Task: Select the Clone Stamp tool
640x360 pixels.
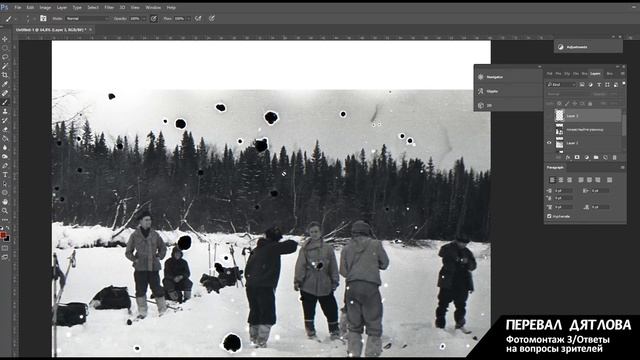Action: tap(5, 111)
